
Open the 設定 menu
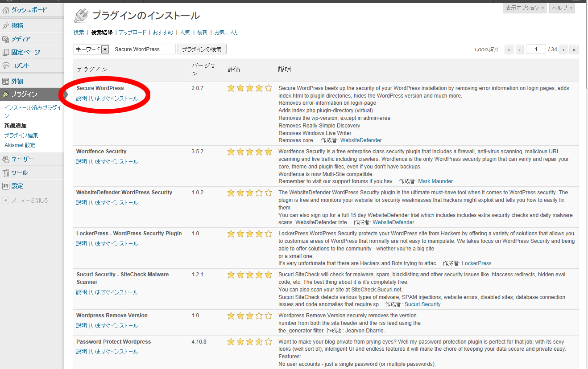click(17, 186)
